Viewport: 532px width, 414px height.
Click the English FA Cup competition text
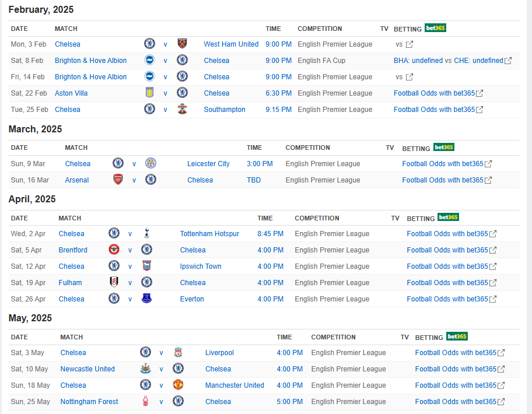pos(321,61)
